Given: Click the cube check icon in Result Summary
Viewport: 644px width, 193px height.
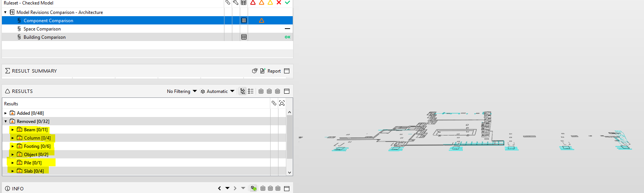Looking at the screenshot, I should (x=255, y=71).
